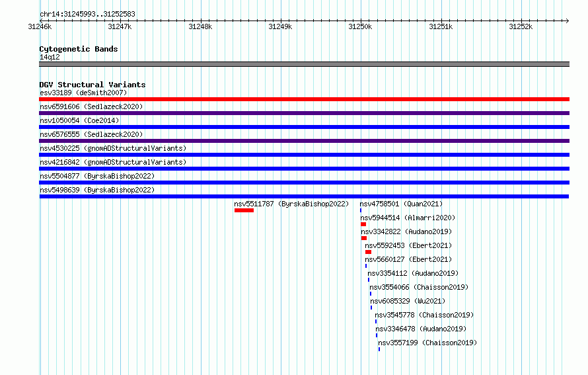Select the blue nsv5498639 variant bar

(304, 196)
